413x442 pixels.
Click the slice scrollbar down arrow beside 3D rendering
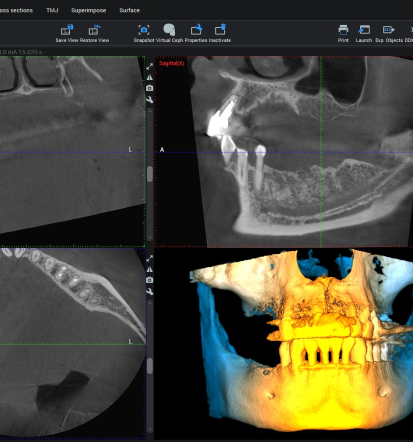150,430
